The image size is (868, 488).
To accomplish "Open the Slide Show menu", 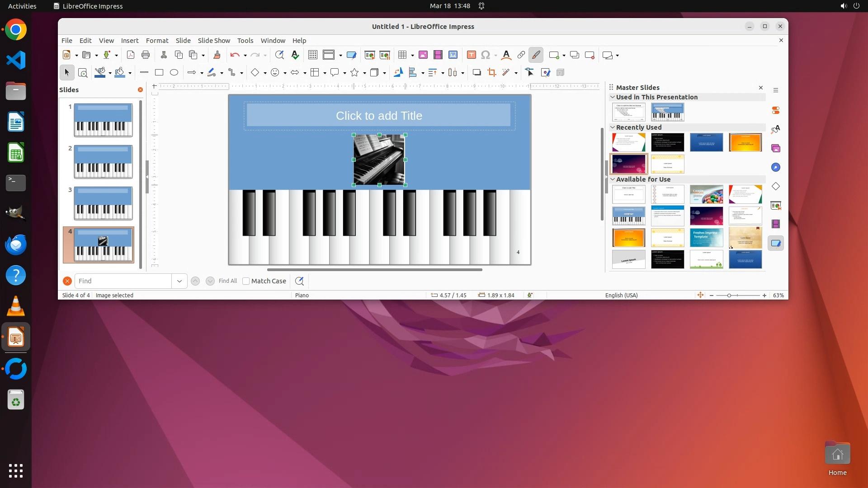I will click(x=214, y=41).
